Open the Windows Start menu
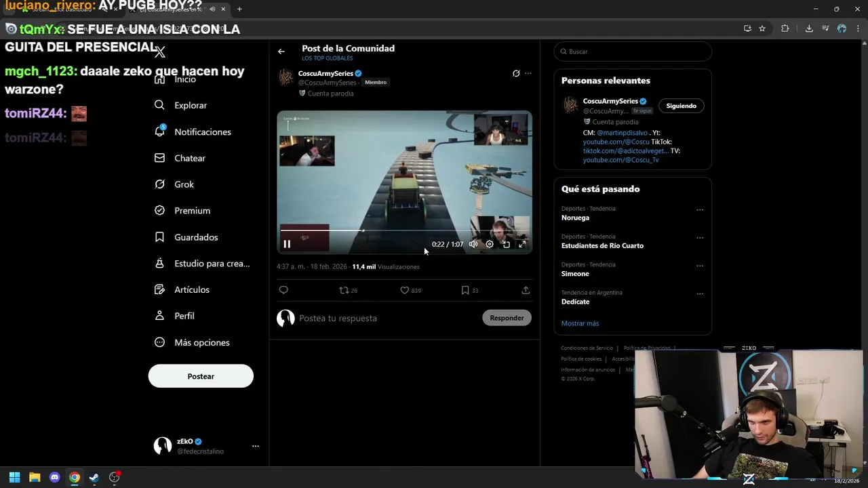Image resolution: width=868 pixels, height=488 pixels. 15,477
